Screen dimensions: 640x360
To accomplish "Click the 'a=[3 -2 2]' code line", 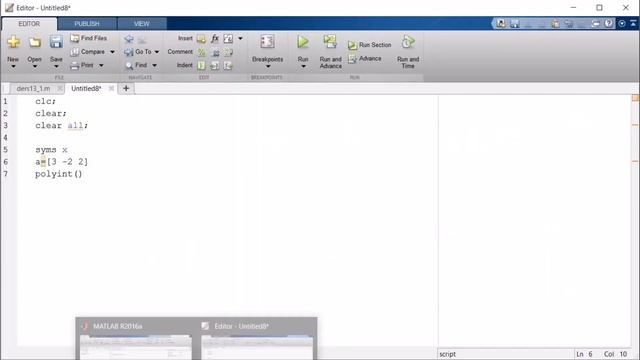I will click(61, 162).
